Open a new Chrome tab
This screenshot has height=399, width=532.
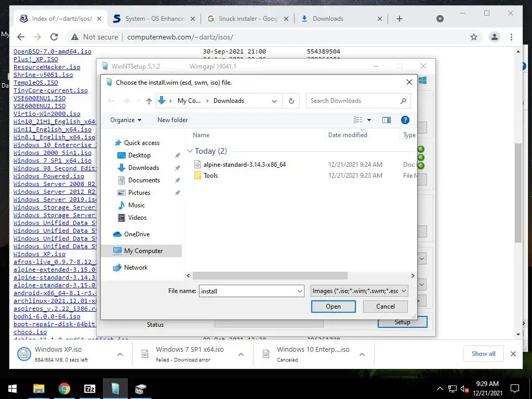click(400, 19)
